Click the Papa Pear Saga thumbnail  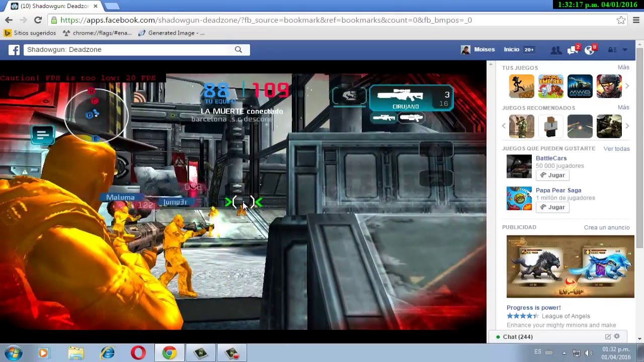click(519, 199)
